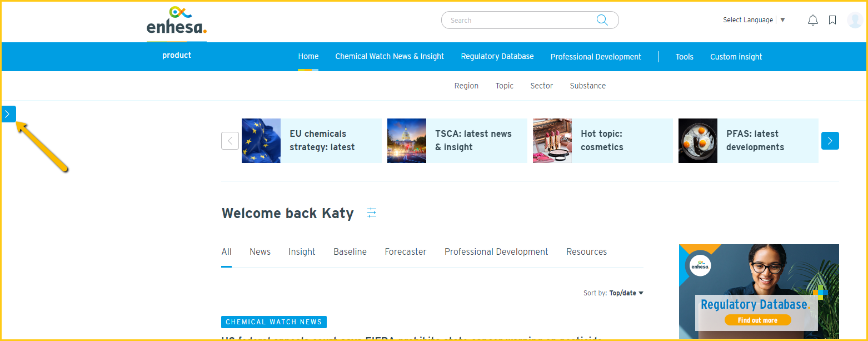Viewport: 868px width, 341px height.
Task: Switch to the Insight tab
Action: tap(302, 252)
